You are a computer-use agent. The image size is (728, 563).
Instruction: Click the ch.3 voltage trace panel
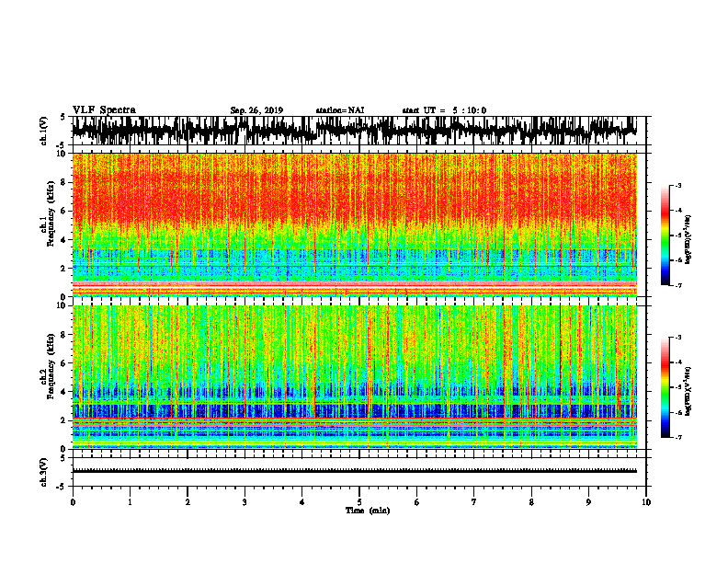[358, 472]
